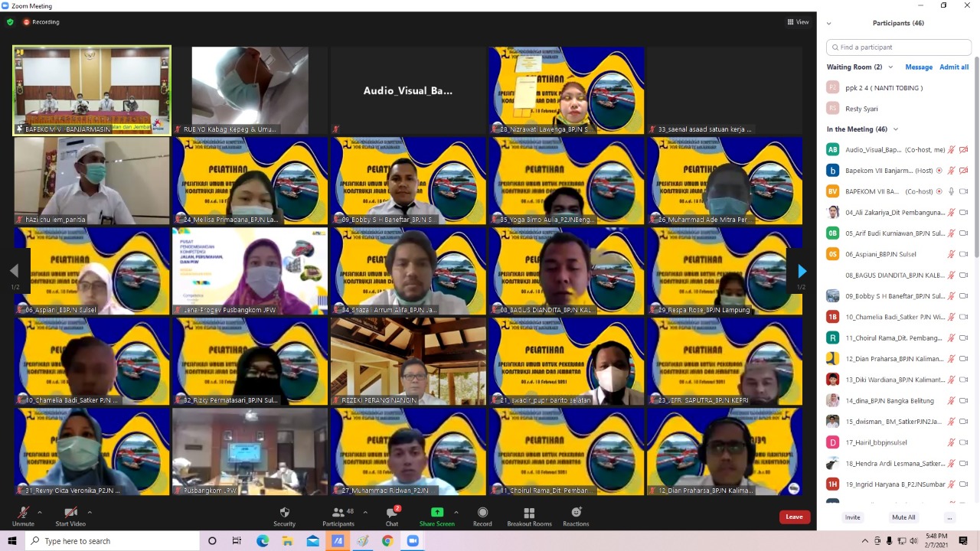The width and height of the screenshot is (980, 551).
Task: Click the AB avatar of Audio_Visual_Bap...
Action: click(x=833, y=149)
